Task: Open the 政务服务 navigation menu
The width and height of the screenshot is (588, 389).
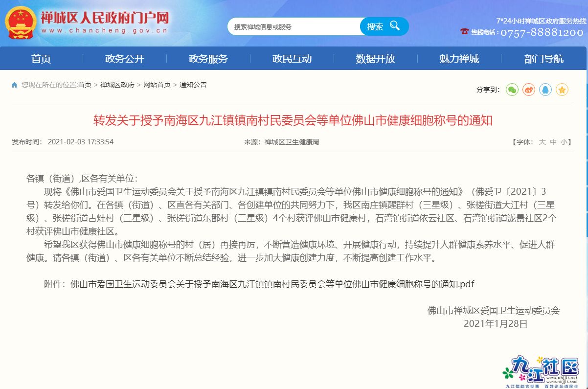Action: pyautogui.click(x=208, y=59)
